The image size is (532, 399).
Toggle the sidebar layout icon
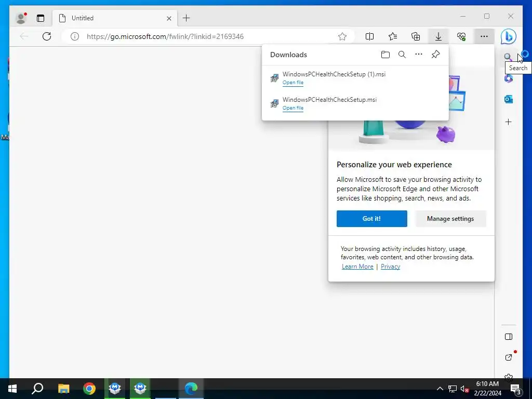tap(508, 337)
